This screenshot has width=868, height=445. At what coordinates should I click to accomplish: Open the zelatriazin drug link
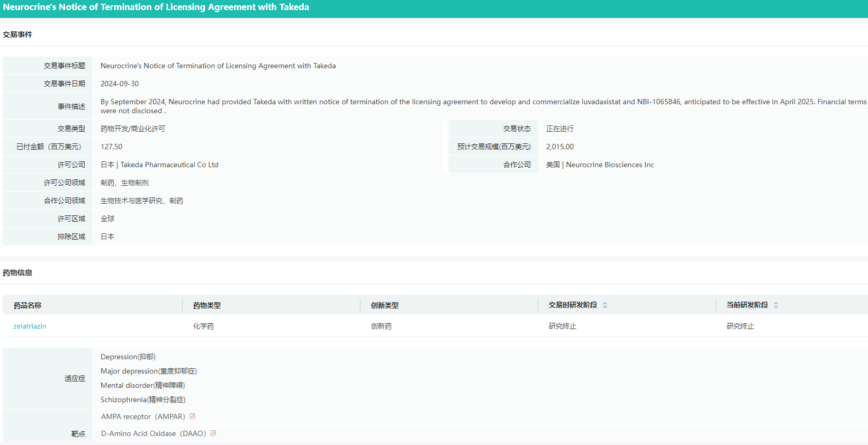click(x=30, y=326)
